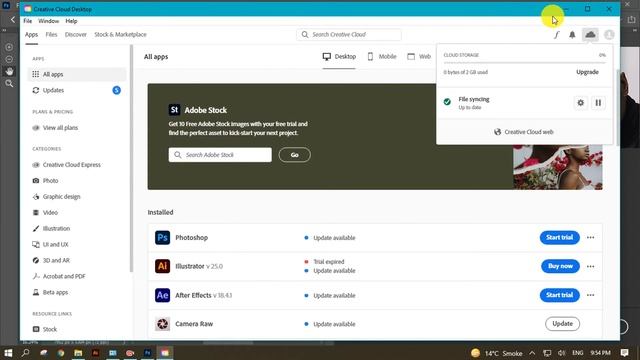Open the Window menu

point(49,21)
